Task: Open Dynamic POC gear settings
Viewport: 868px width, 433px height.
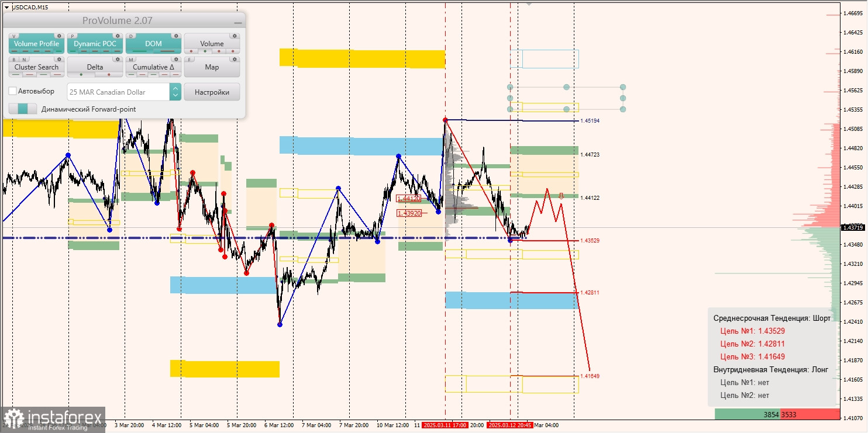Action: [x=118, y=36]
